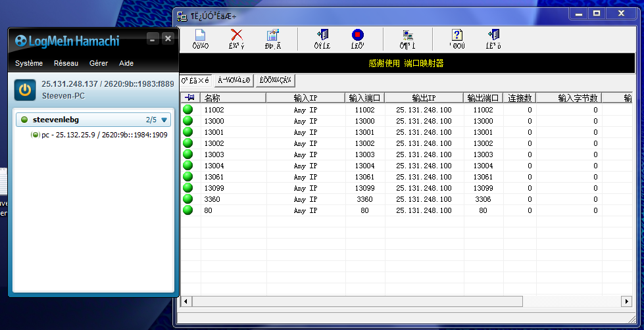Viewport: 644px width, 330px height.
Task: Click the exit door icon at toolbar end
Action: click(x=493, y=34)
